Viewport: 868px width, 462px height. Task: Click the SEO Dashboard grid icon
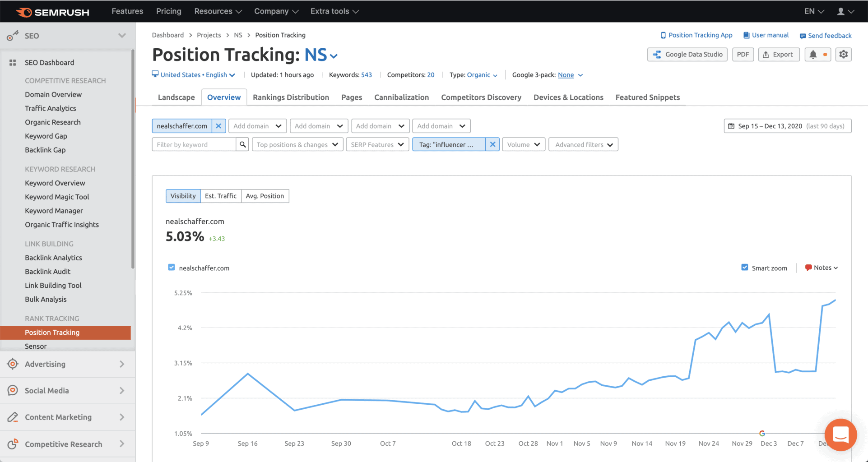coord(13,63)
